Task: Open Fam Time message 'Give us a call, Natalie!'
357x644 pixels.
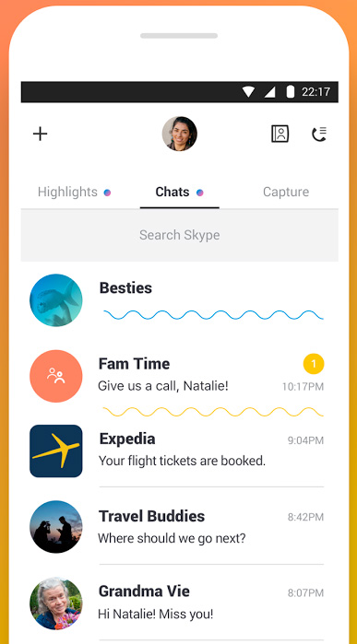Action: click(x=163, y=386)
